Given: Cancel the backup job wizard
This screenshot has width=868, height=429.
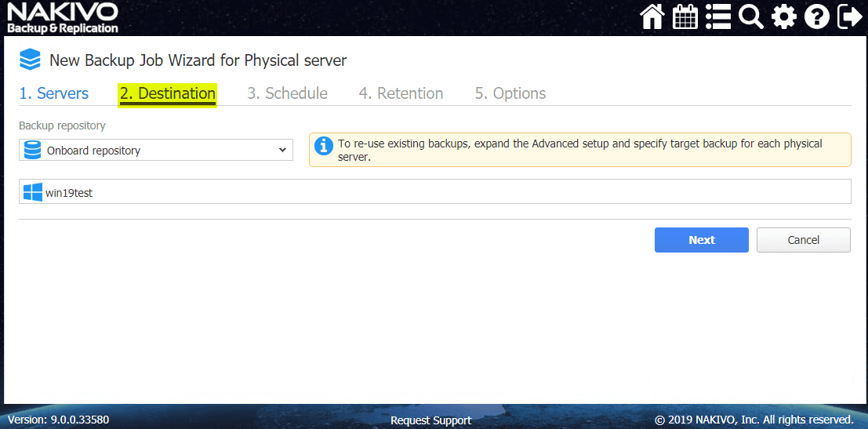Looking at the screenshot, I should (x=803, y=240).
